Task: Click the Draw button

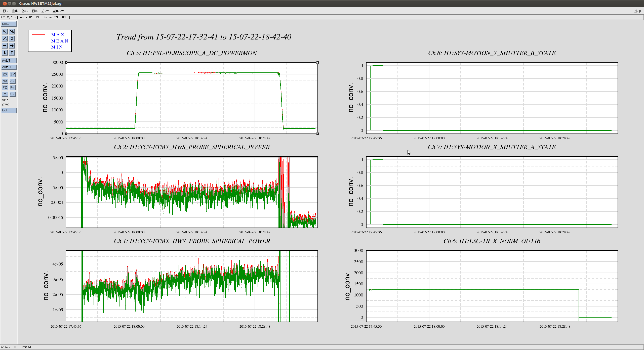Action: point(9,24)
